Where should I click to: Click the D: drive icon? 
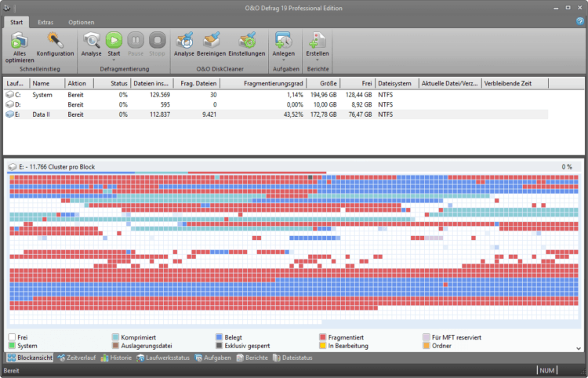(x=9, y=104)
